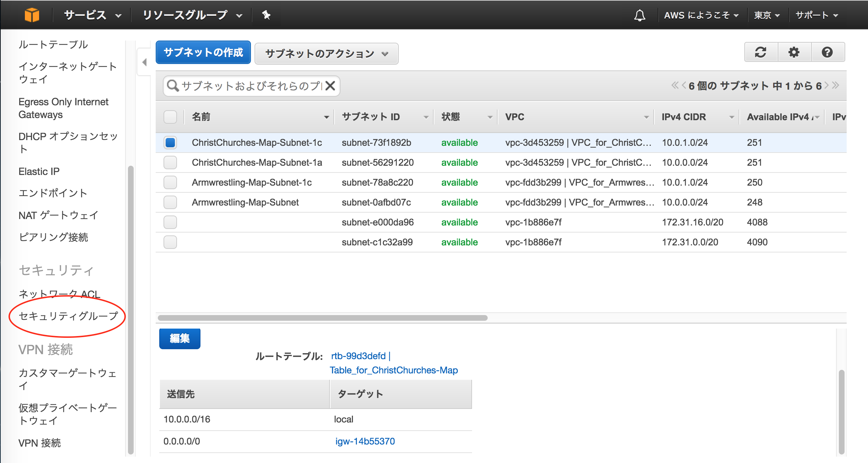
Task: Refresh the subnet list
Action: coord(761,52)
